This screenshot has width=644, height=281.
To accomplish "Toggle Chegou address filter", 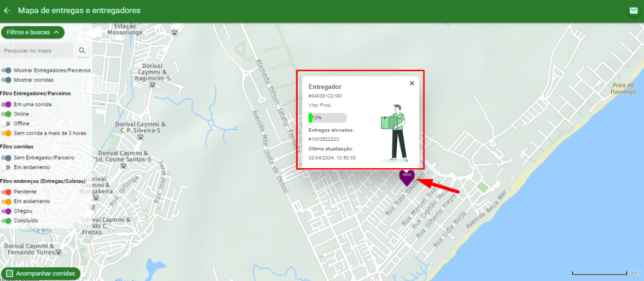I will [6, 211].
